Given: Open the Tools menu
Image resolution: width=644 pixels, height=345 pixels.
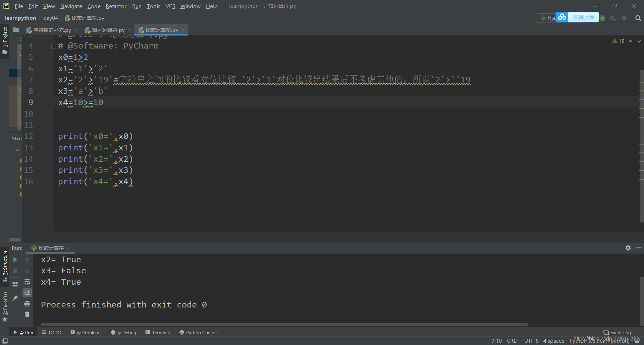Looking at the screenshot, I should [x=153, y=6].
